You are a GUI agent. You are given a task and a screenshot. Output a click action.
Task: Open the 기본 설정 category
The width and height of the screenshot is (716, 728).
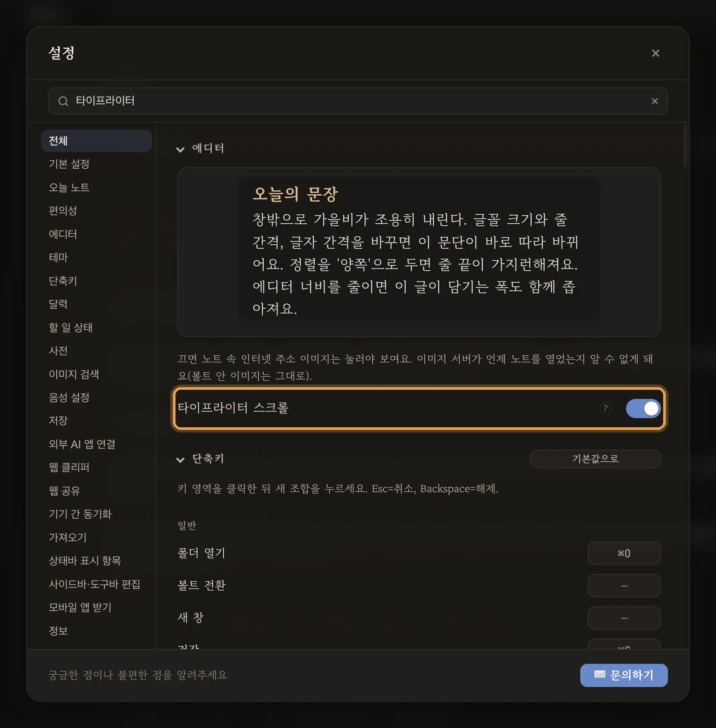(96, 164)
